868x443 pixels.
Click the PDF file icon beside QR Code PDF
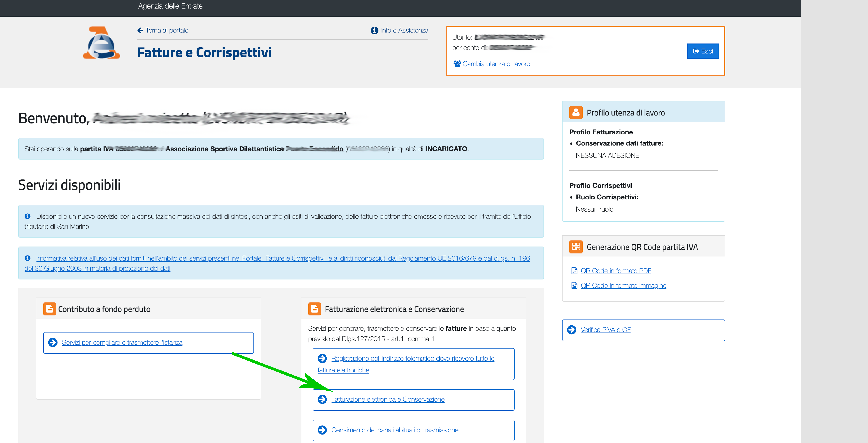574,271
